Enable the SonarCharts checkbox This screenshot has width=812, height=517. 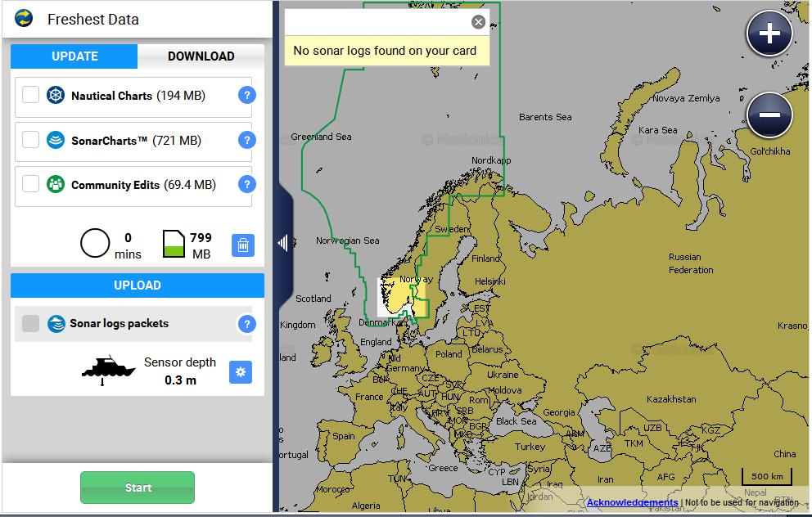[x=30, y=140]
